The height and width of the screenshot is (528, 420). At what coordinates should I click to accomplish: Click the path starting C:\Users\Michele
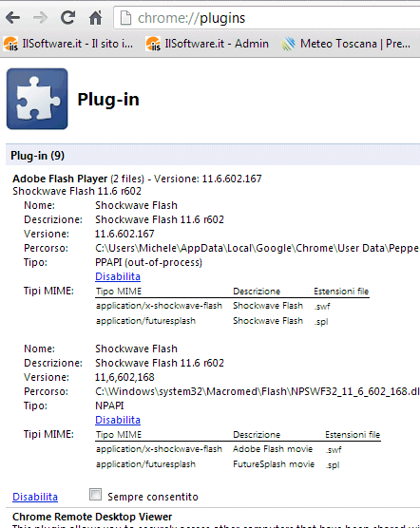pyautogui.click(x=258, y=248)
